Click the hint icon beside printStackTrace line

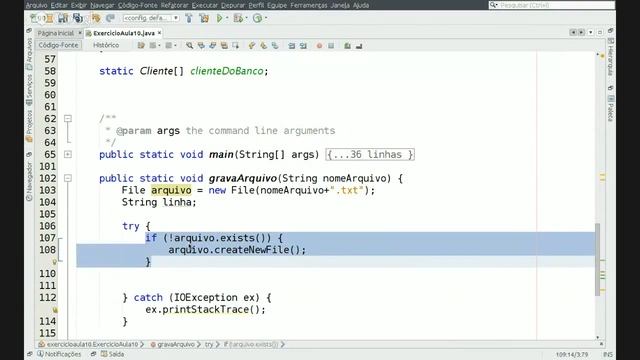point(55,309)
